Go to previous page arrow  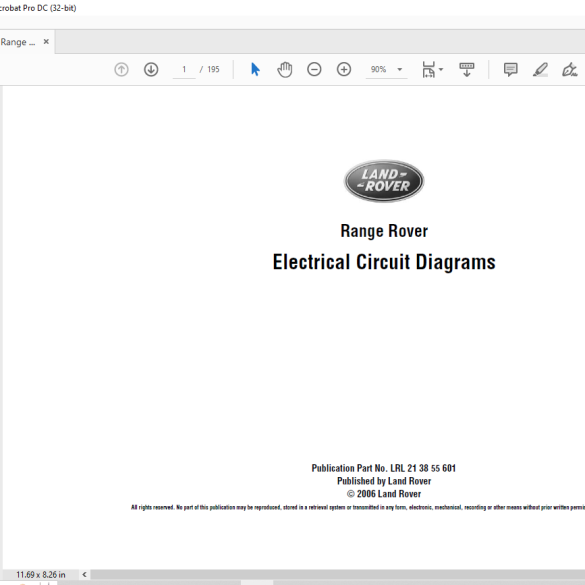point(121,69)
